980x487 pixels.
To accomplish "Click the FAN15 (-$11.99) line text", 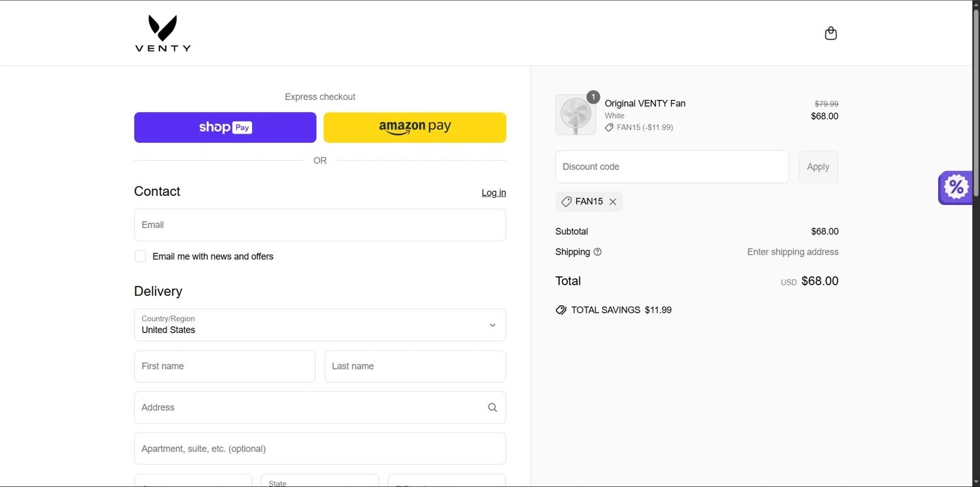I will pyautogui.click(x=645, y=127).
